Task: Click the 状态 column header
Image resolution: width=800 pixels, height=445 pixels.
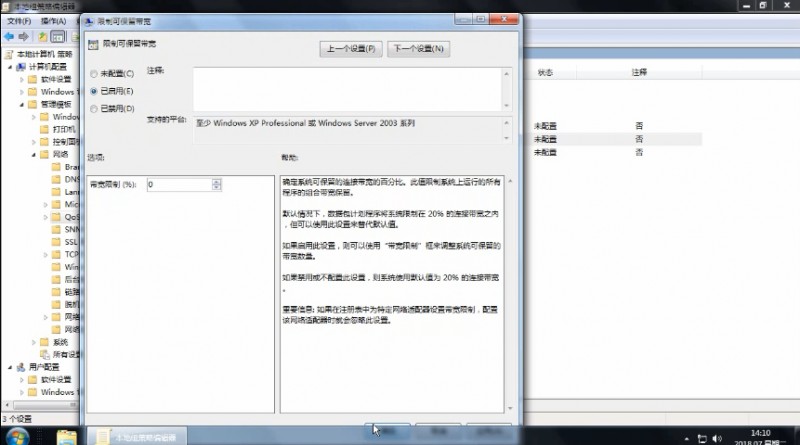Action: [x=545, y=72]
